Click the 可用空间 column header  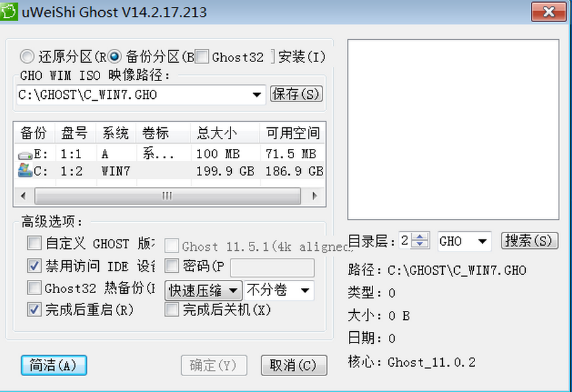point(292,133)
